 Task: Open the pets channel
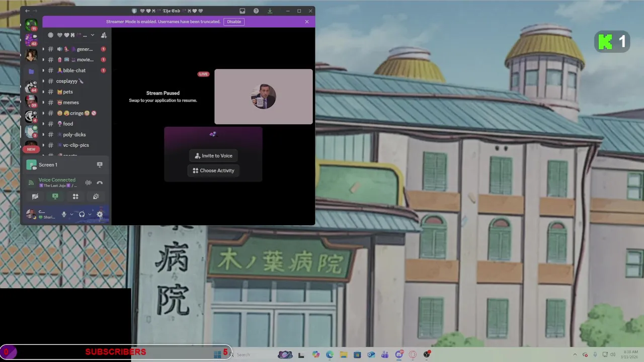[75, 92]
